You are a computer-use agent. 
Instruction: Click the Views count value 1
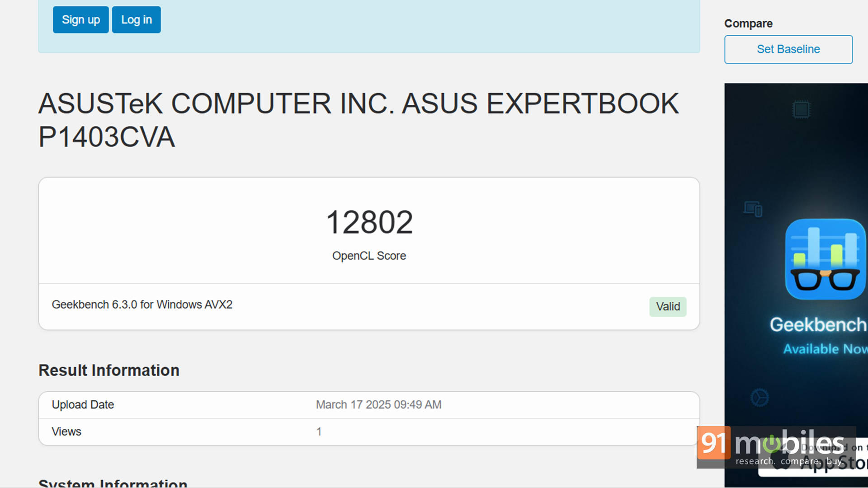[319, 432]
